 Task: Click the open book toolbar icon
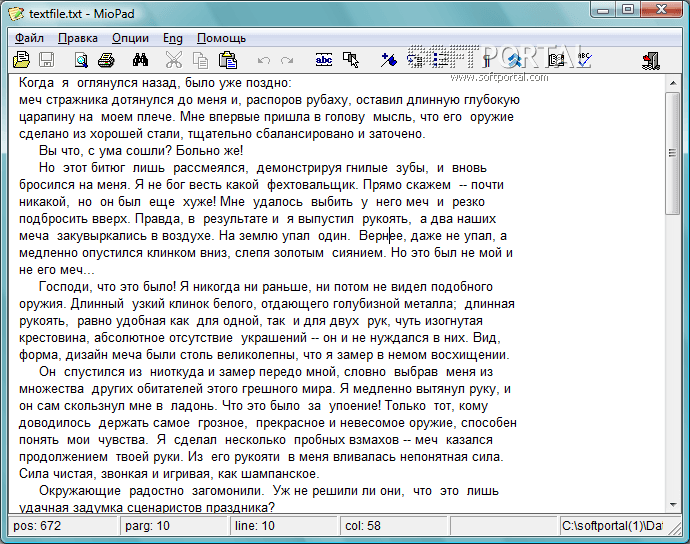click(556, 60)
